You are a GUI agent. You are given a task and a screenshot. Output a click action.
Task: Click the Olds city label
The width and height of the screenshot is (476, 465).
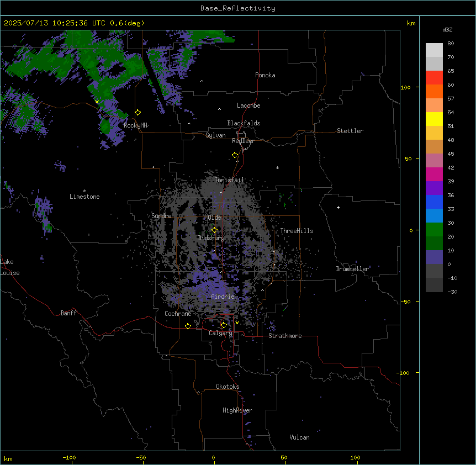(214, 218)
